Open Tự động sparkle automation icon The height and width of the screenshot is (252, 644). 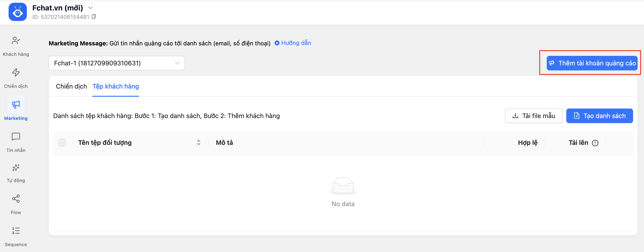coord(16,168)
